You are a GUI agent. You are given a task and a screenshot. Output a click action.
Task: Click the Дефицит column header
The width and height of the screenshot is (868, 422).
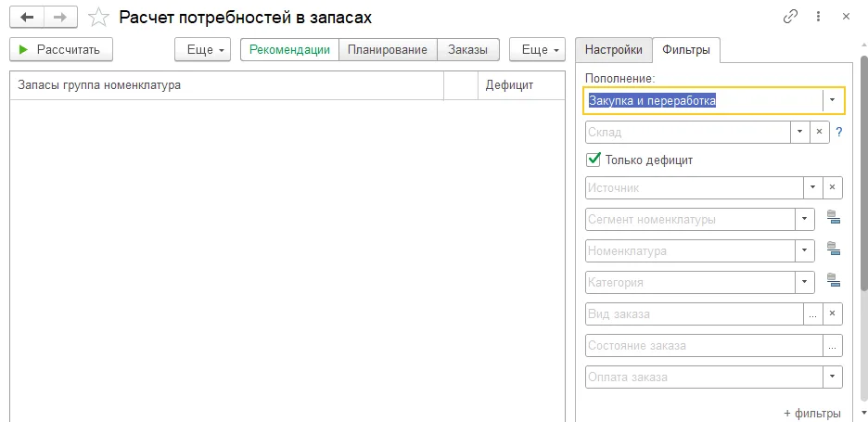pos(521,85)
